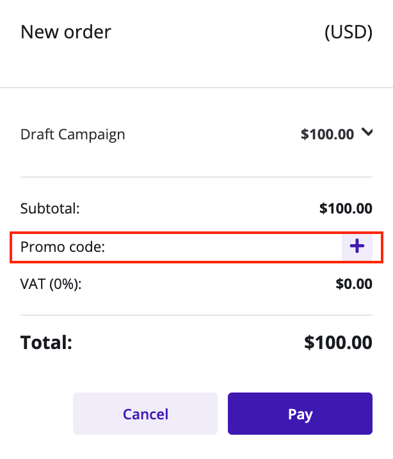Viewport: 393px width, 459px height.
Task: Click the Total $100.00 amount
Action: coord(338,343)
